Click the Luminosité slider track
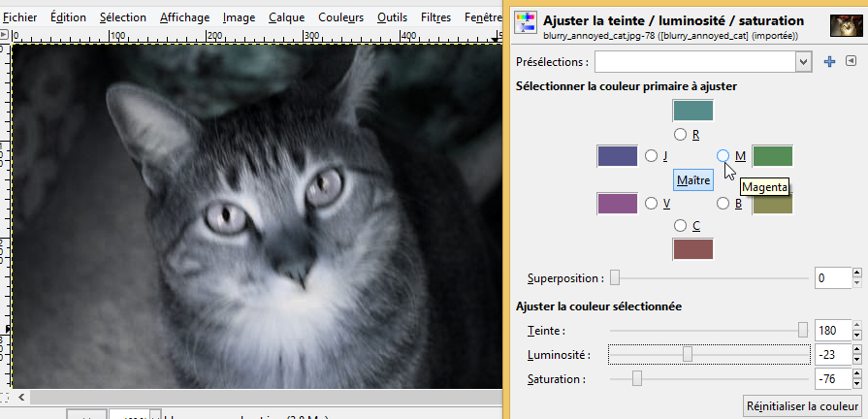This screenshot has height=419, width=868. coord(709,354)
